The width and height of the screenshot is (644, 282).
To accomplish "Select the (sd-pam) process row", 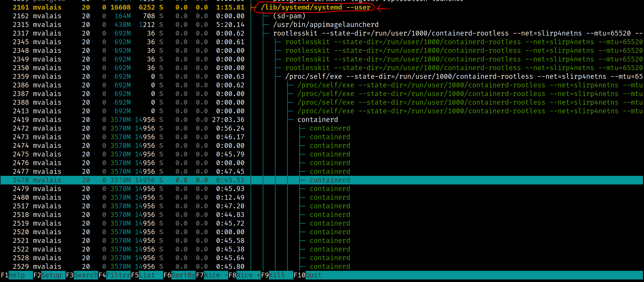I will (288, 16).
